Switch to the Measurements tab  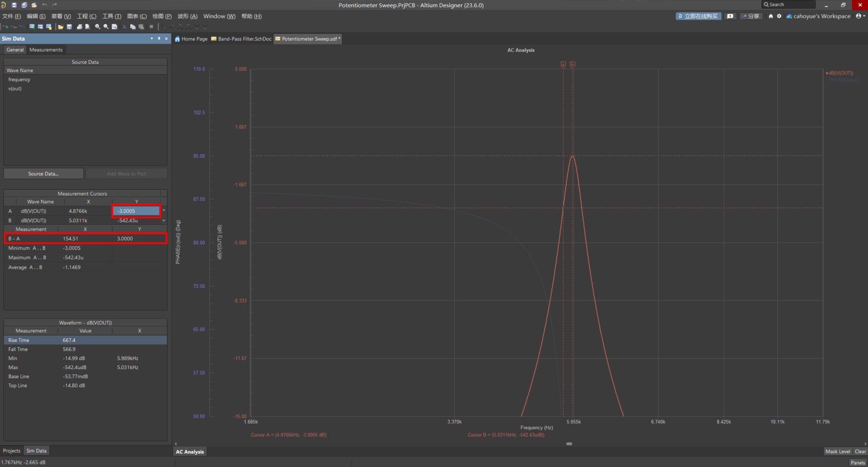[46, 50]
